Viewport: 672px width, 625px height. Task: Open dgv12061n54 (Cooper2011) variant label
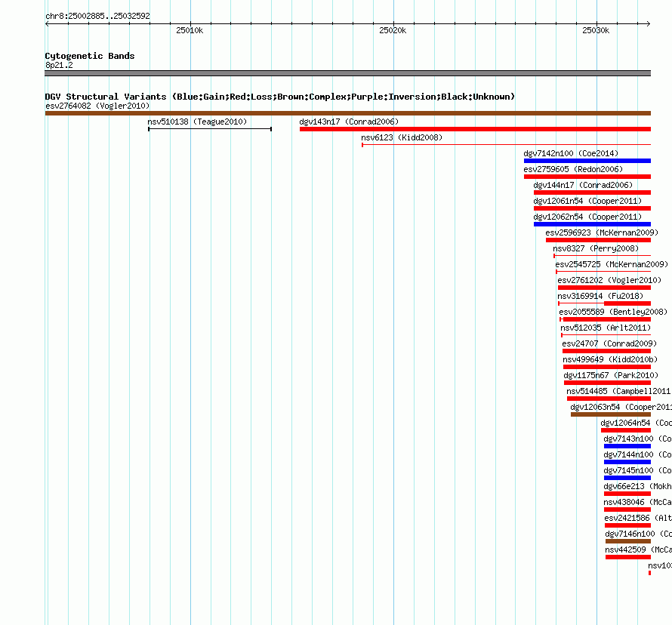(x=587, y=201)
